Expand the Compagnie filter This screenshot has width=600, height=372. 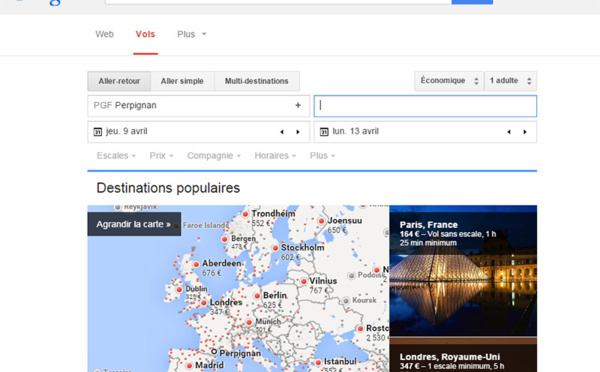click(x=214, y=156)
